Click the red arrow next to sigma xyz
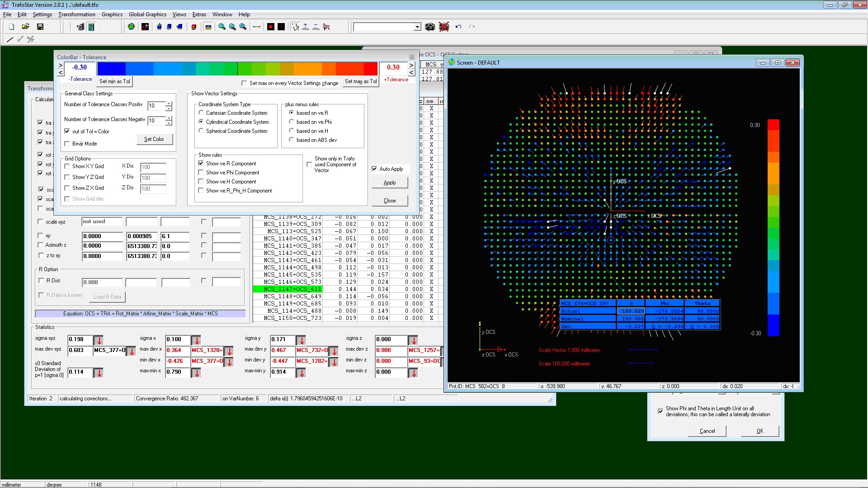This screenshot has width=868, height=488. pos(99,340)
